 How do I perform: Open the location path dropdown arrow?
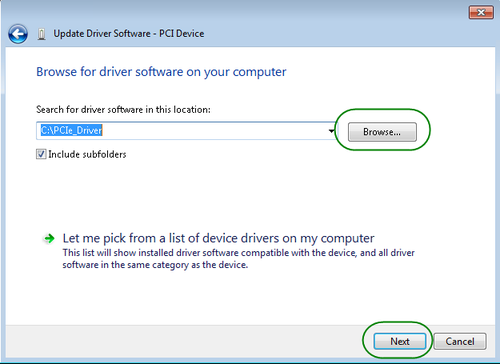(x=331, y=131)
